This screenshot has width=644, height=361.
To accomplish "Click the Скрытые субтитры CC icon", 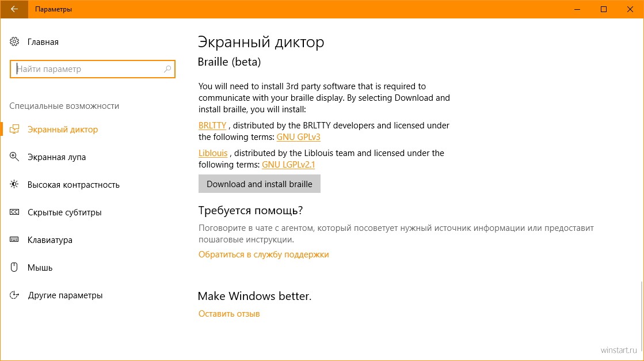I will (14, 212).
